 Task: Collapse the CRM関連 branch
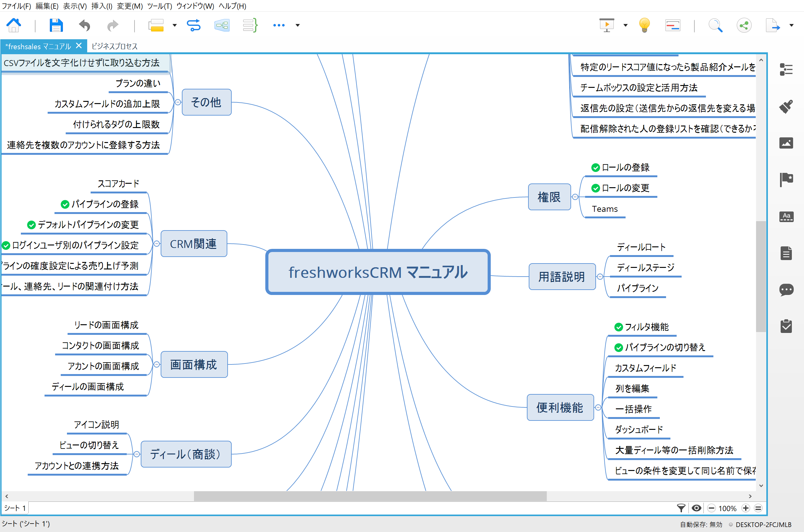[156, 244]
